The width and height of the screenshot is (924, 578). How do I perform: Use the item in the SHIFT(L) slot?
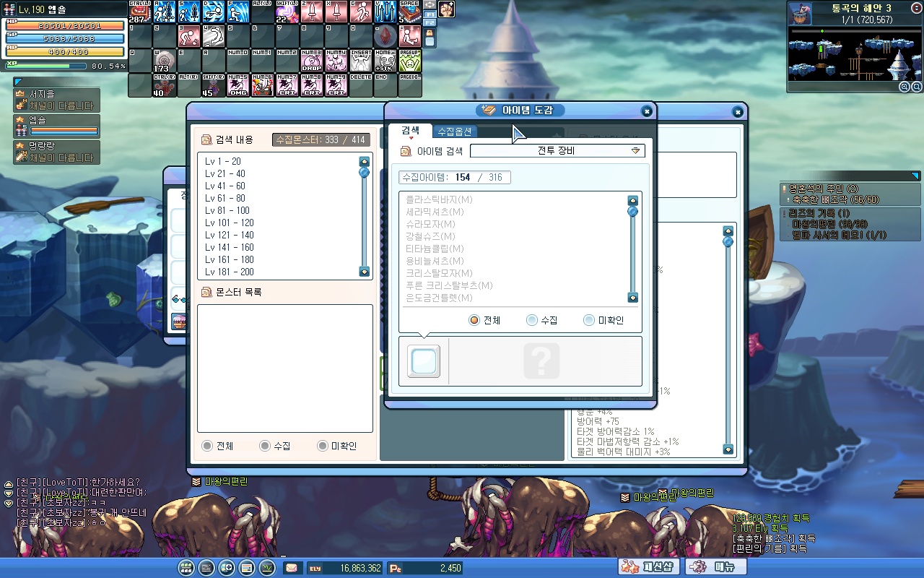(287, 12)
